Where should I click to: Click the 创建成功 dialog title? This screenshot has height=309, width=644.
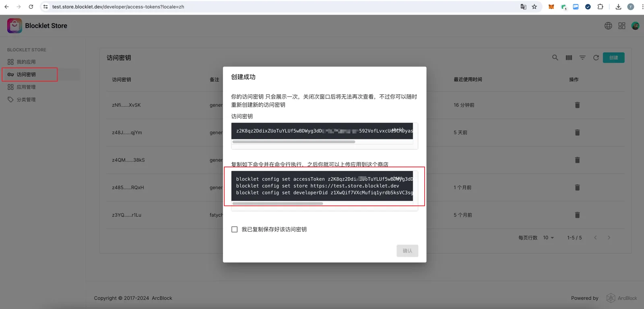point(243,77)
